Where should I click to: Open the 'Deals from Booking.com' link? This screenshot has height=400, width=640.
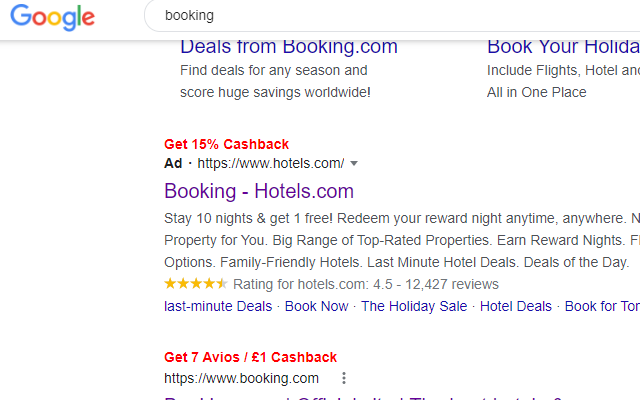coord(288,47)
